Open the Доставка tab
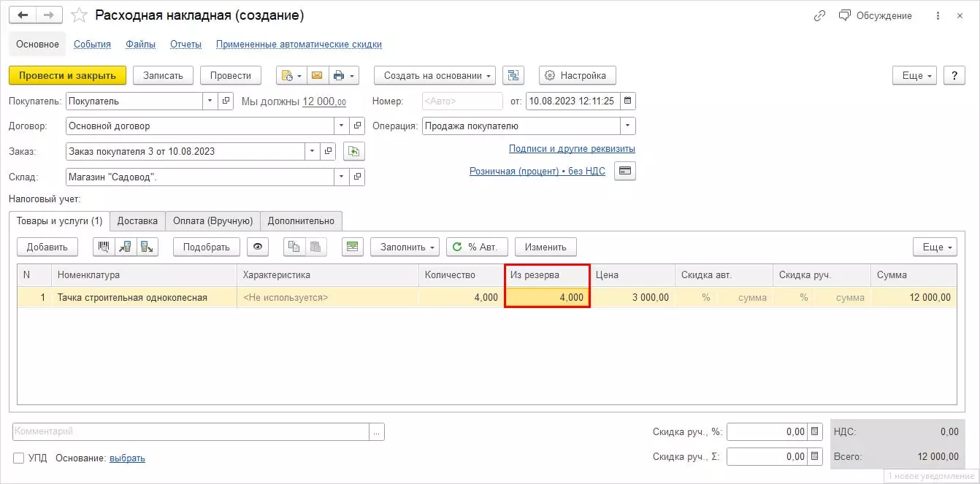 137,220
